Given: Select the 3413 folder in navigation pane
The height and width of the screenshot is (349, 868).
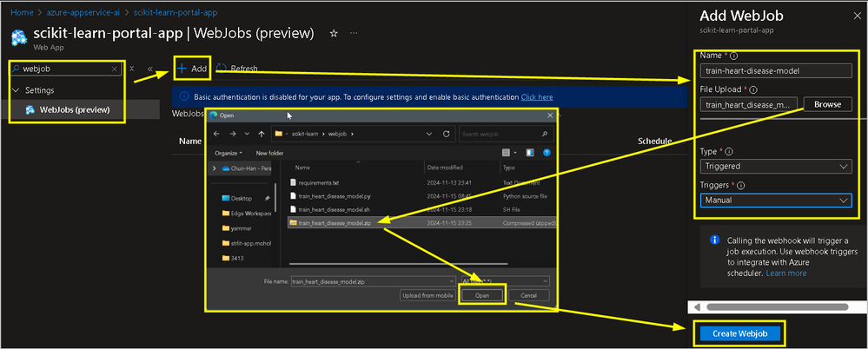Looking at the screenshot, I should tap(233, 258).
